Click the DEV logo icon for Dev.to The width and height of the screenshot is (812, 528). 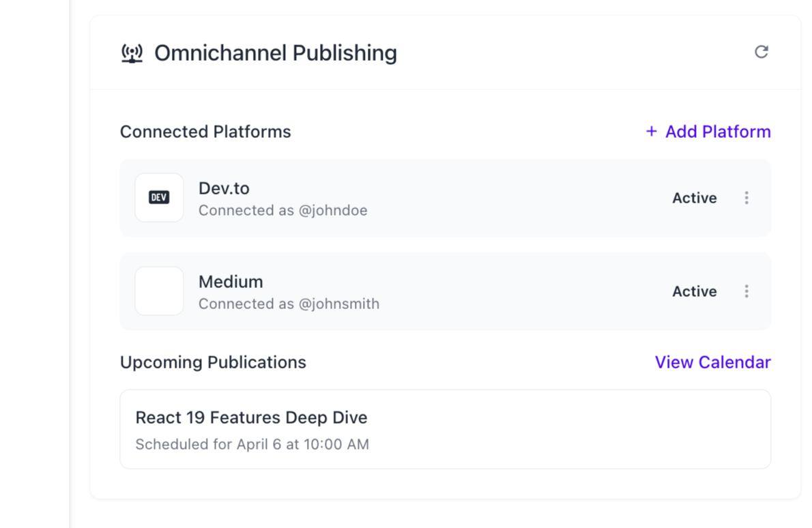[159, 197]
